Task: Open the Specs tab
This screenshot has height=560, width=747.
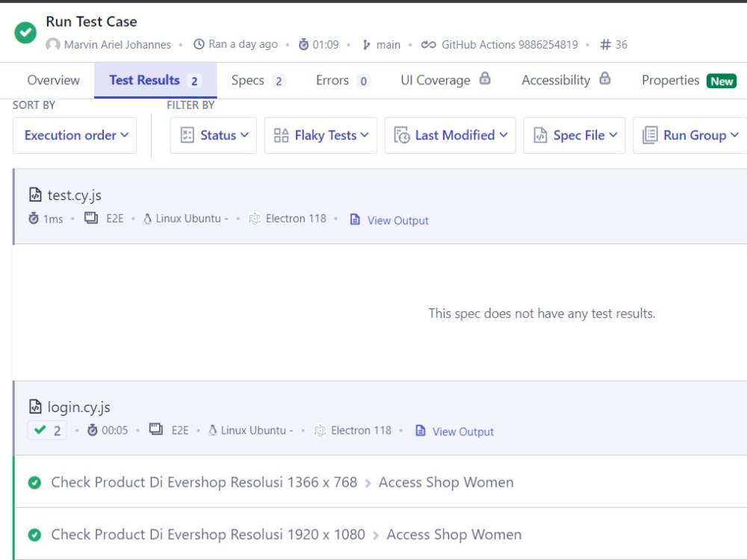Action: [x=258, y=81]
